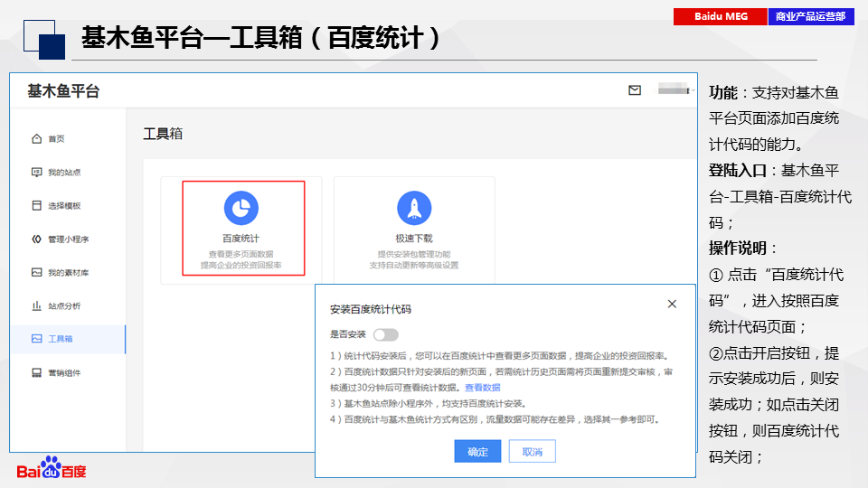This screenshot has width=868, height=488.
Task: Click the 营销组件 sidebar icon
Action: point(36,373)
